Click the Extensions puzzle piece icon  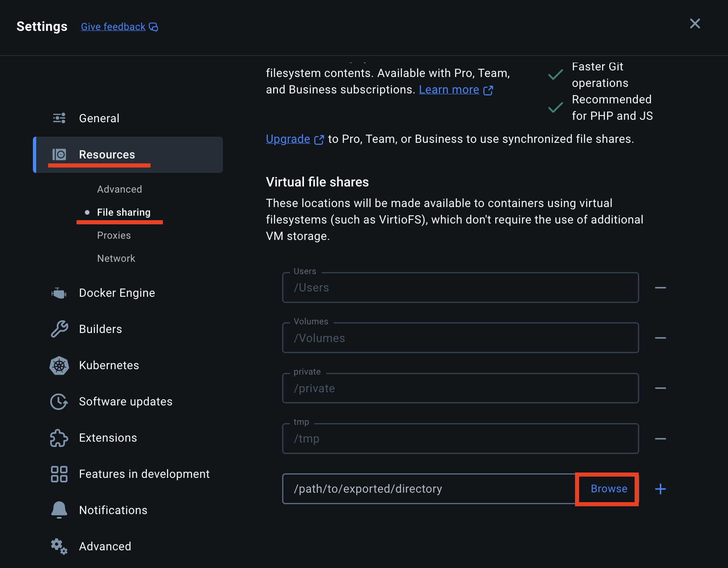[59, 438]
